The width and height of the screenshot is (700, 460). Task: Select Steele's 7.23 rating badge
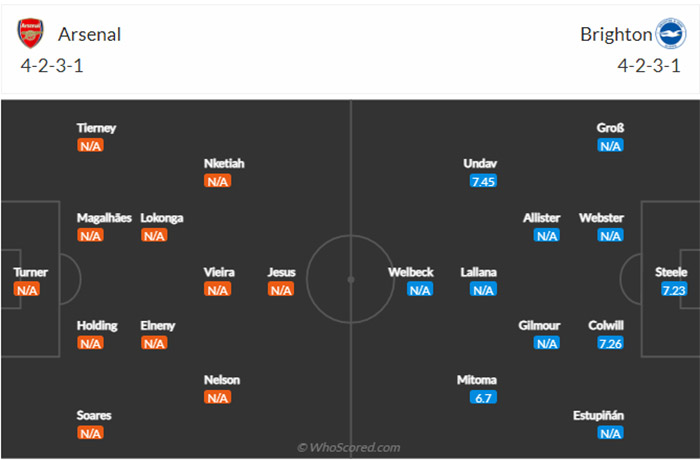pyautogui.click(x=674, y=290)
